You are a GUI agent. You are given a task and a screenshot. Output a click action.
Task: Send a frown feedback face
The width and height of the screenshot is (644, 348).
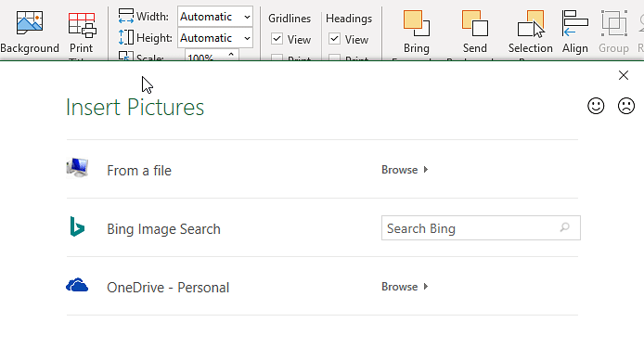coord(626,106)
